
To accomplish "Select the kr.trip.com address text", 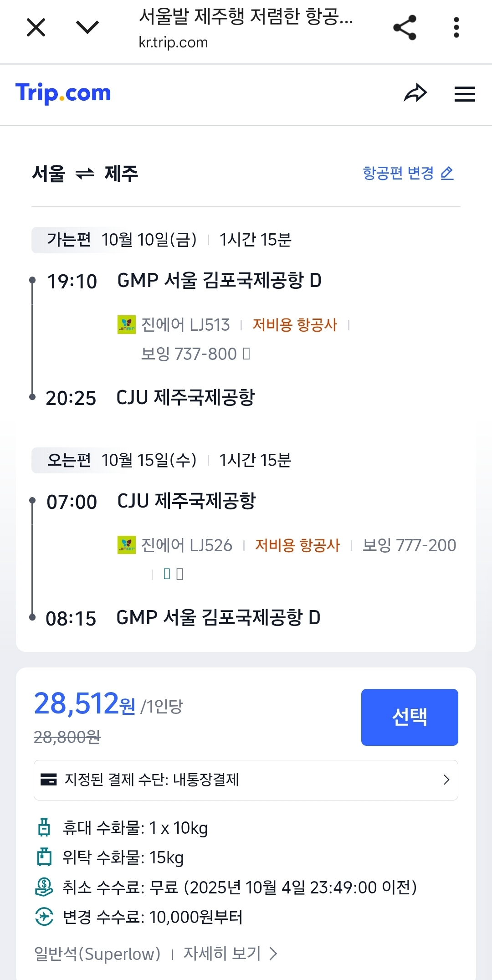I will click(173, 42).
